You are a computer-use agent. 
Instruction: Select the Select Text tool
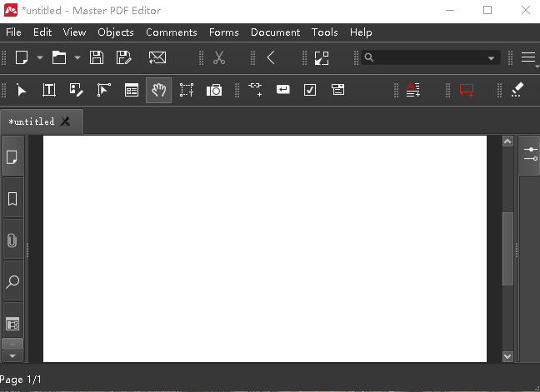click(187, 90)
